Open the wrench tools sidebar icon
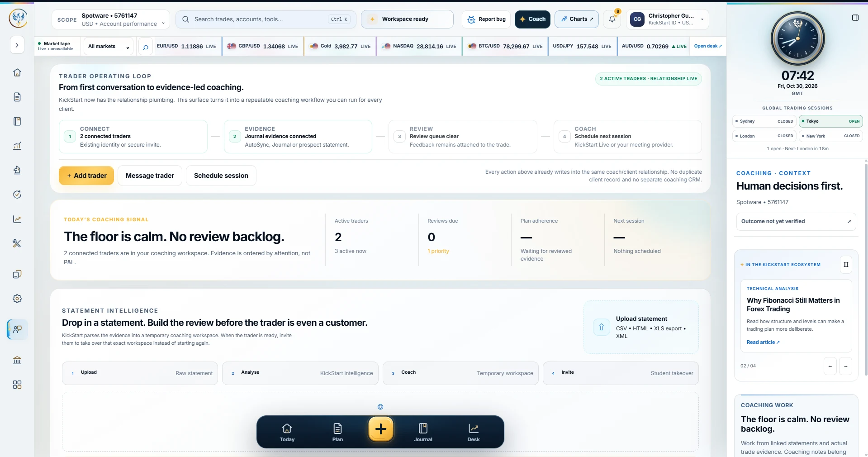The width and height of the screenshot is (868, 457). pyautogui.click(x=17, y=243)
